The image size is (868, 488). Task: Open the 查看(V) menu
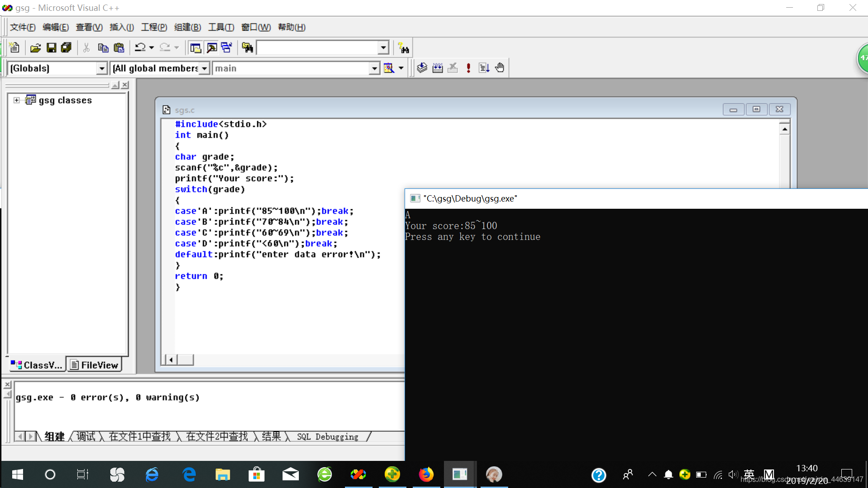coord(89,27)
